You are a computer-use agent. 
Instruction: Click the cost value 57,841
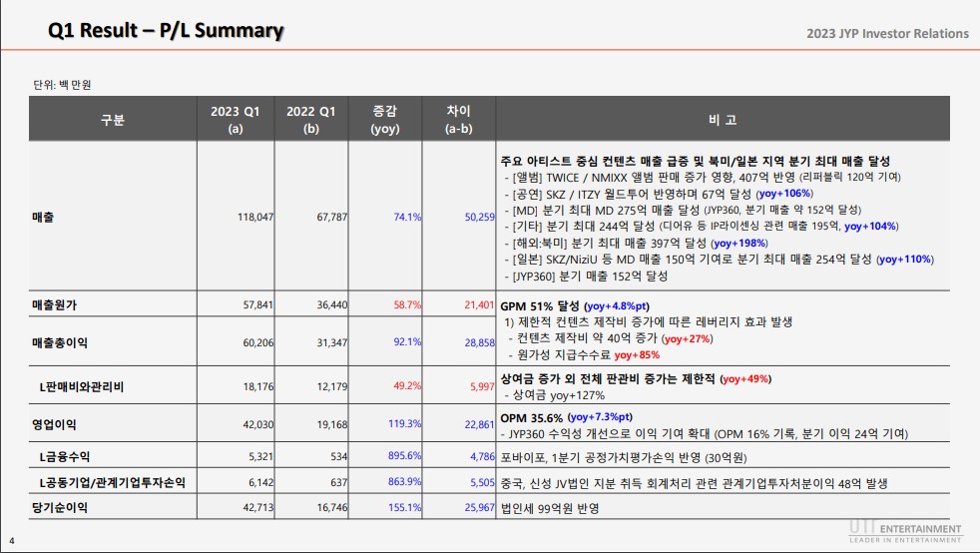point(258,304)
